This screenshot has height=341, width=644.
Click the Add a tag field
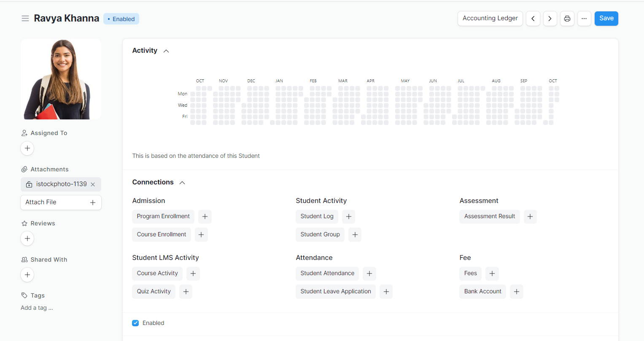click(37, 308)
